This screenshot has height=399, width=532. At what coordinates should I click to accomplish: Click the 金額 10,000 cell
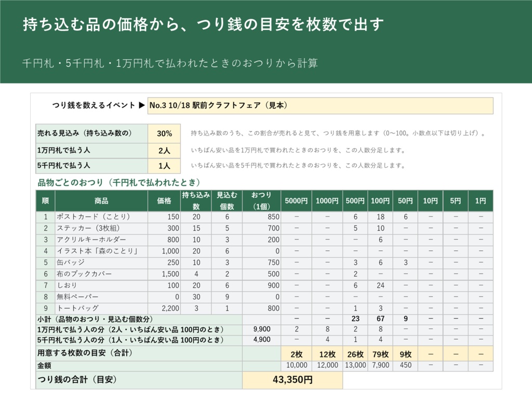pos(296,366)
